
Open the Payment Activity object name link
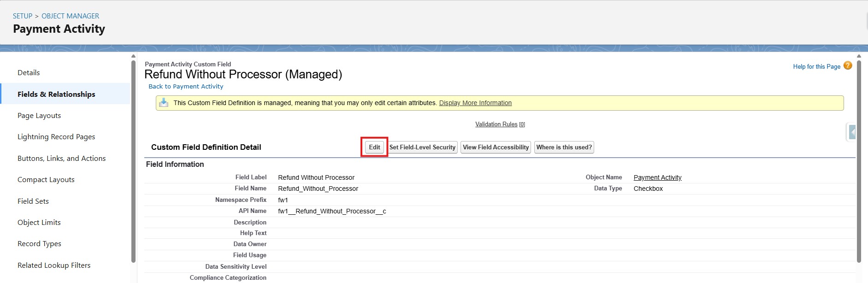657,178
